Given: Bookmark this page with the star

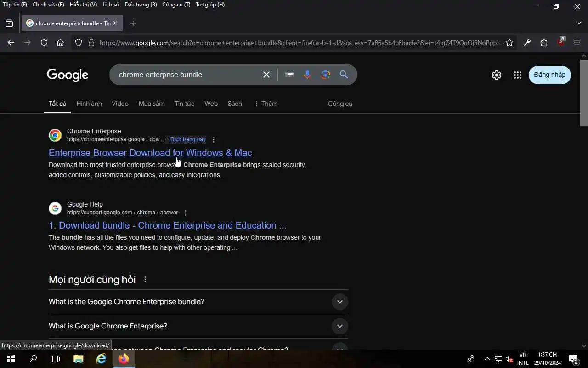Looking at the screenshot, I should [509, 42].
